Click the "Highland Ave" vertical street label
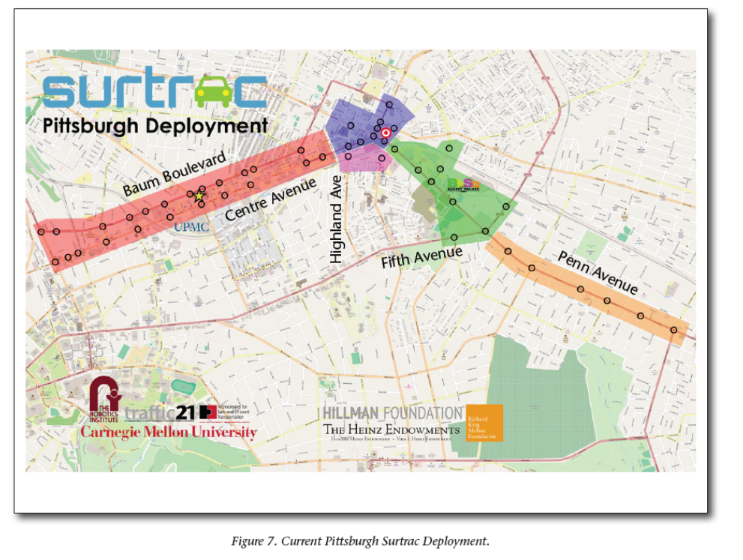Image resolution: width=743 pixels, height=560 pixels. tap(336, 220)
